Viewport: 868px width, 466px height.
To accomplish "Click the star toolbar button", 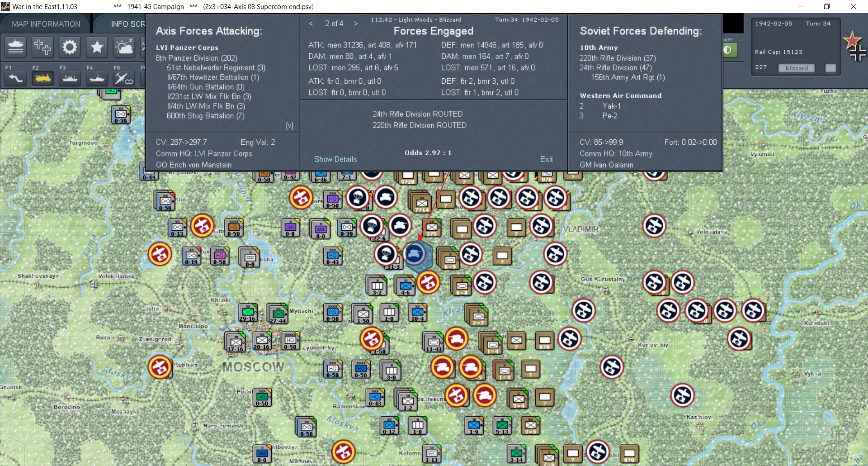I will [97, 47].
